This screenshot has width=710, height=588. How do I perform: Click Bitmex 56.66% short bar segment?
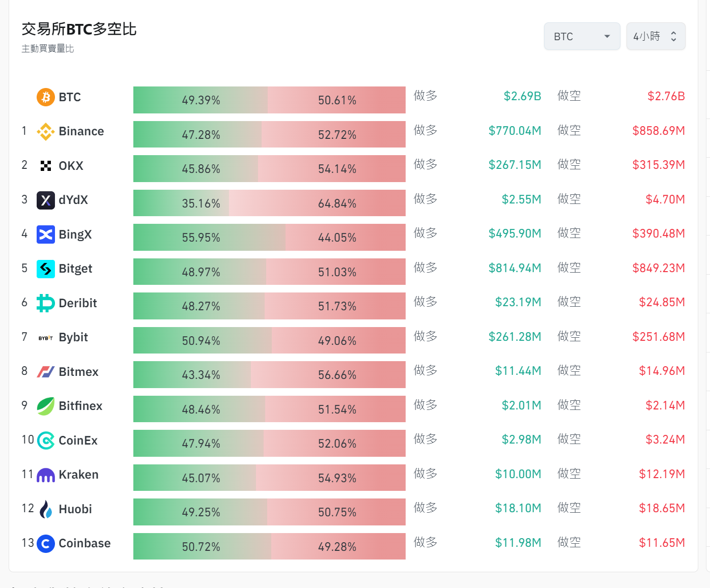[328, 375]
